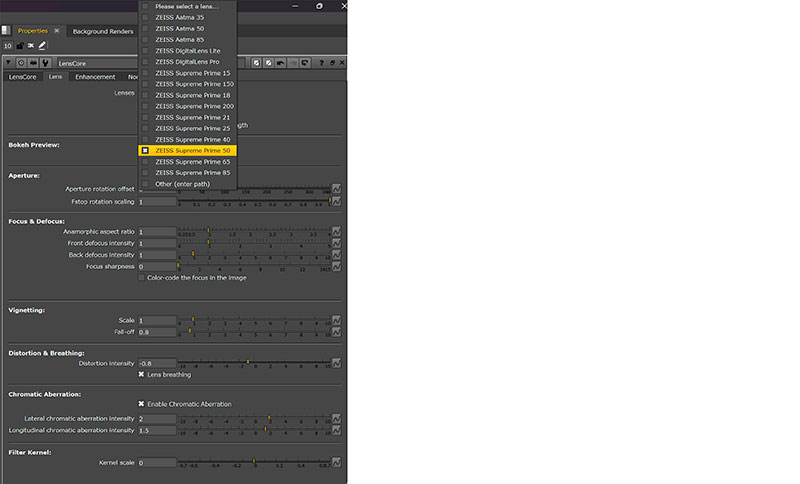Click the wrench icon in the LensCore header
800x484 pixels.
[x=45, y=63]
